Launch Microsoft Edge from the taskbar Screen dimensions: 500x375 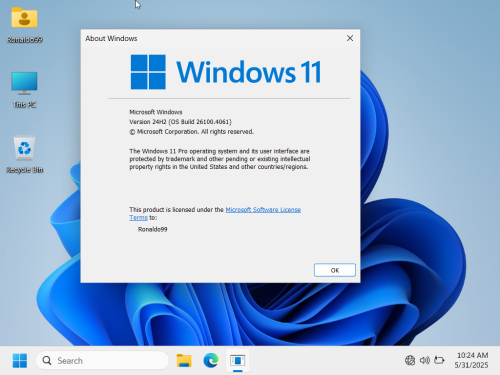(211, 361)
